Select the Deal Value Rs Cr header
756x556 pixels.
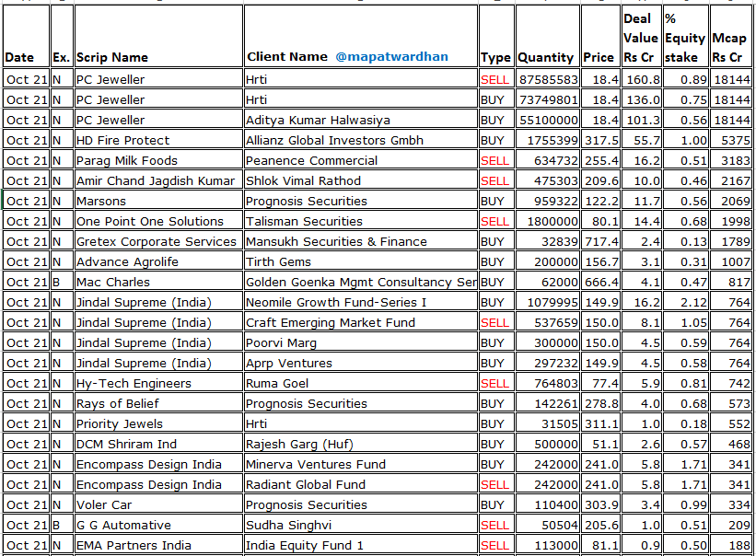click(642, 36)
